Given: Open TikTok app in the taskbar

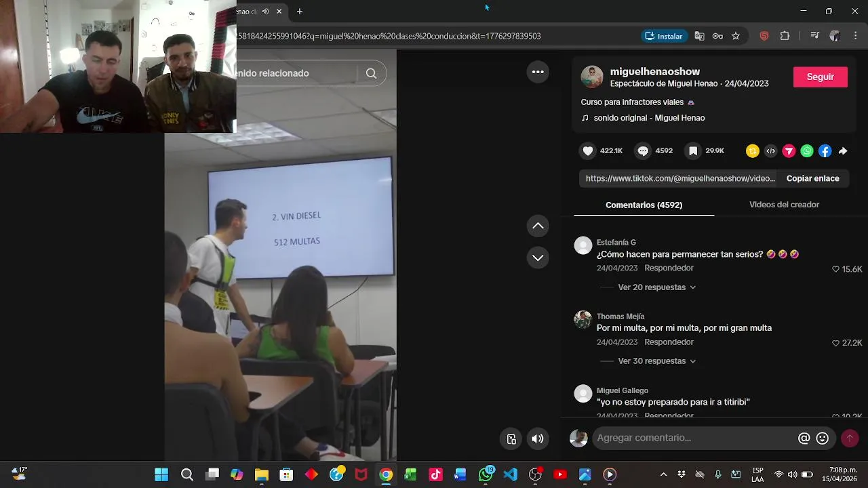Looking at the screenshot, I should pos(435,474).
